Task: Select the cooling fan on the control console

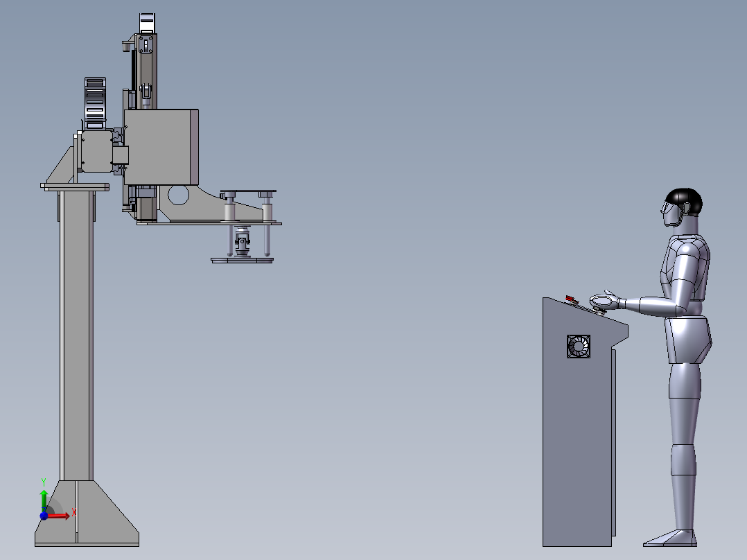Action: 578,347
